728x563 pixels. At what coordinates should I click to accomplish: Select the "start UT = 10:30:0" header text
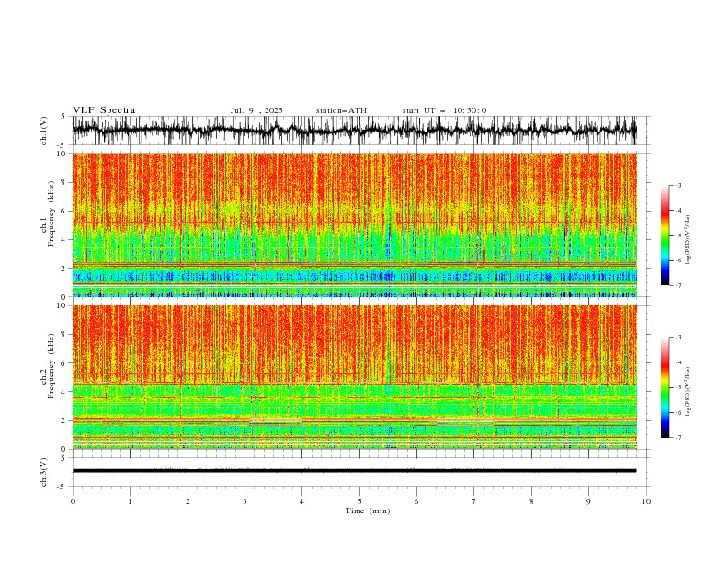point(444,110)
